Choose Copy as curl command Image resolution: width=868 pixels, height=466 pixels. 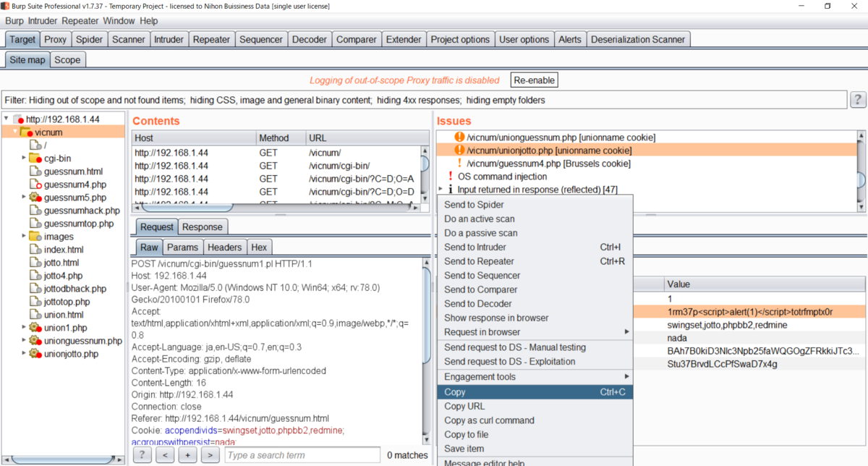coord(535,420)
